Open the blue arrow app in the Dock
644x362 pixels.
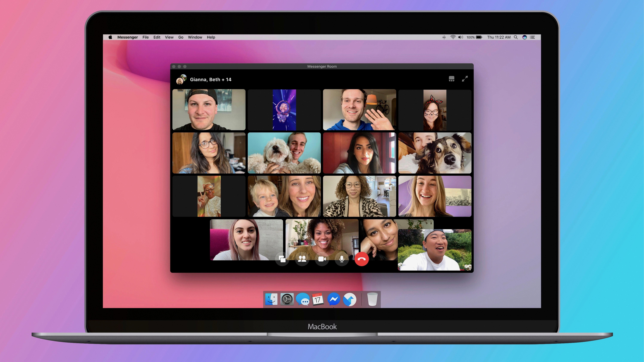coord(350,299)
